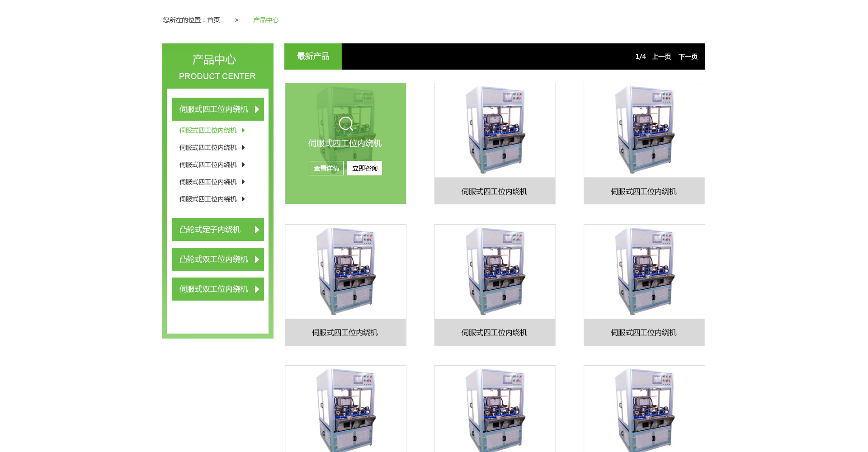Open 首页 breadcrumb link
The width and height of the screenshot is (868, 452).
(213, 20)
